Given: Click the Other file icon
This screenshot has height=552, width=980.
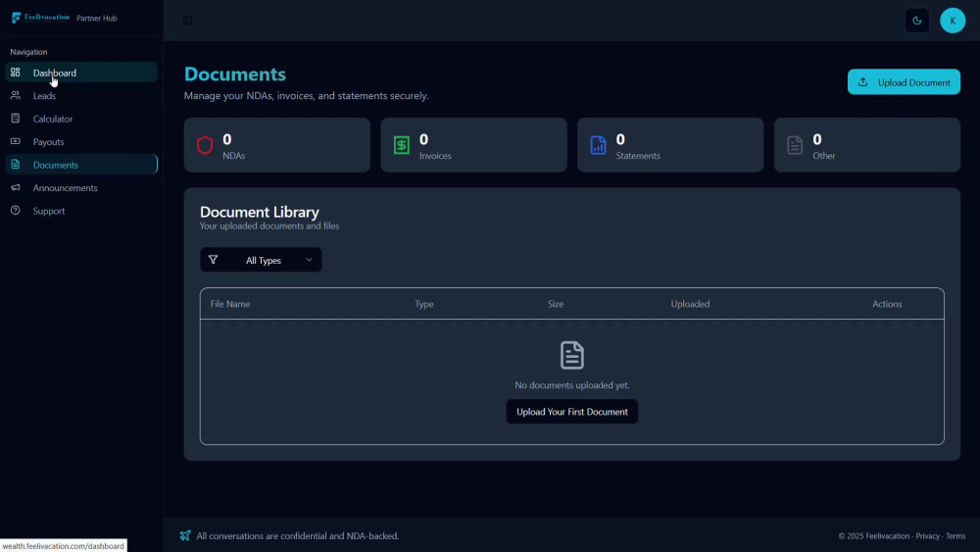Looking at the screenshot, I should tap(795, 145).
